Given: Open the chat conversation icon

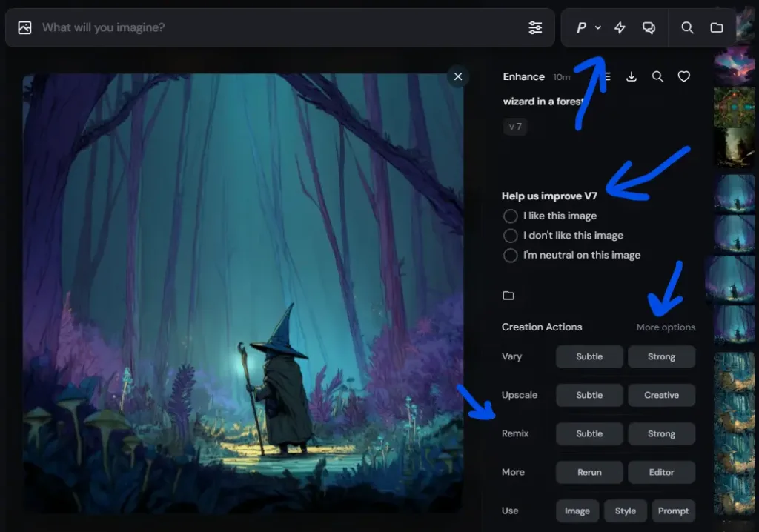Looking at the screenshot, I should coord(649,27).
